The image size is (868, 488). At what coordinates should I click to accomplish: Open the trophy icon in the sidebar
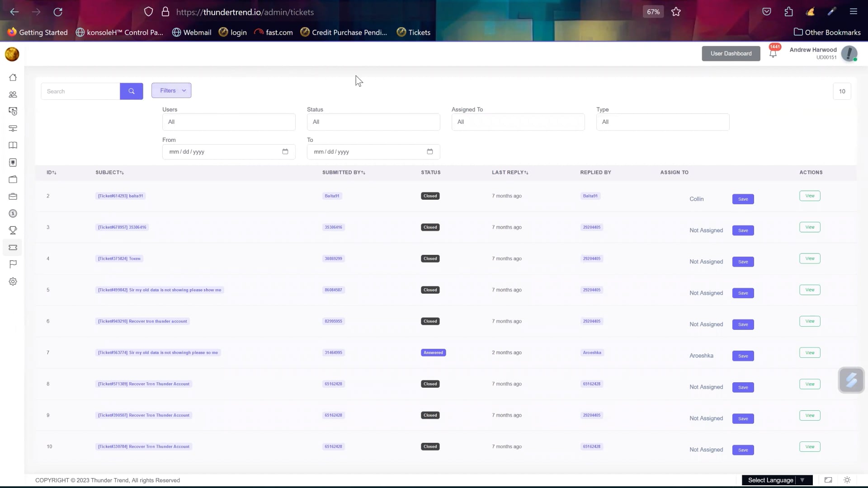[13, 230]
